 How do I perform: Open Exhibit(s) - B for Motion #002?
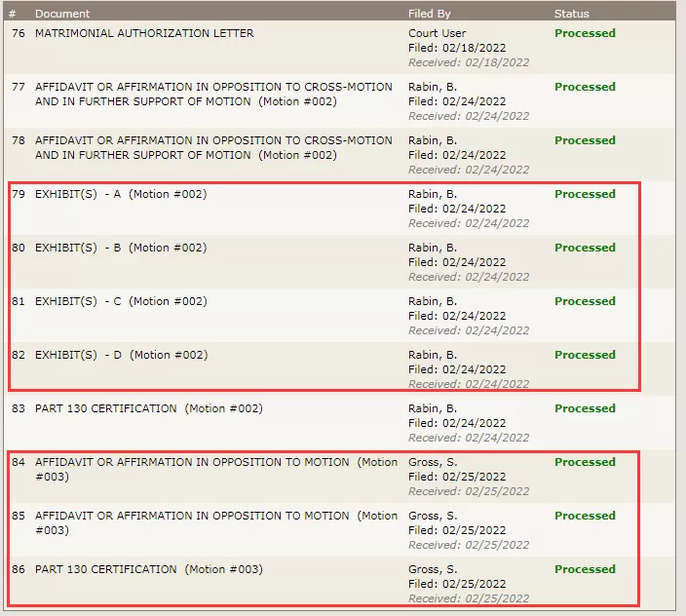click(x=121, y=248)
